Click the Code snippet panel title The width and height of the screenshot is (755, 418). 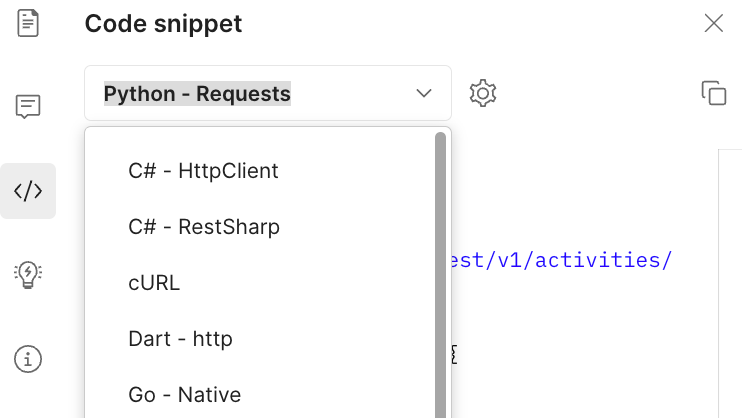pos(163,24)
